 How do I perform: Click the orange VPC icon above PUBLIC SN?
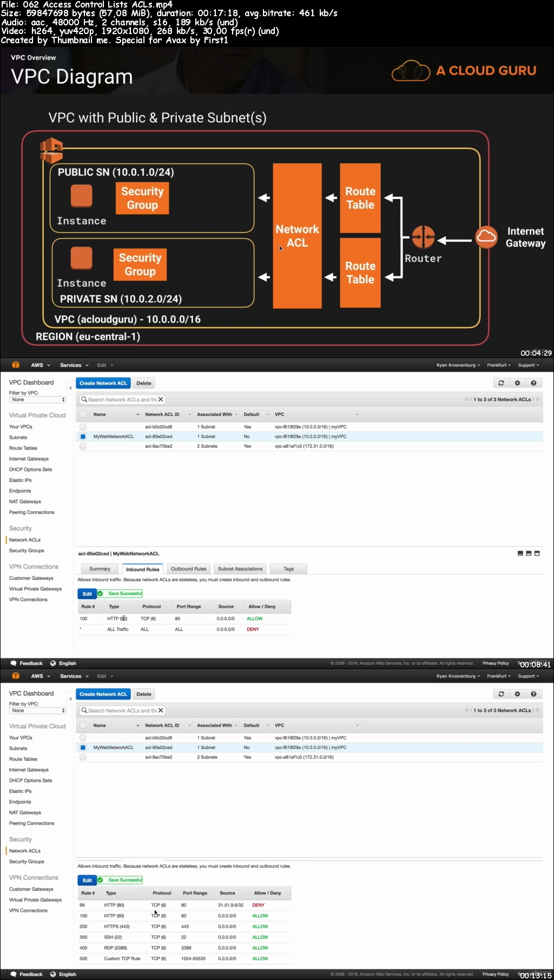(51, 150)
